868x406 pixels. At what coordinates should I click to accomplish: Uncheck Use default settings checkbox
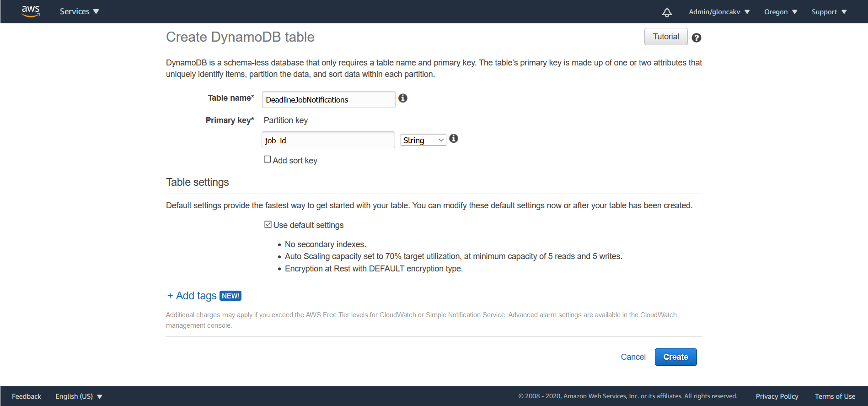(x=268, y=224)
